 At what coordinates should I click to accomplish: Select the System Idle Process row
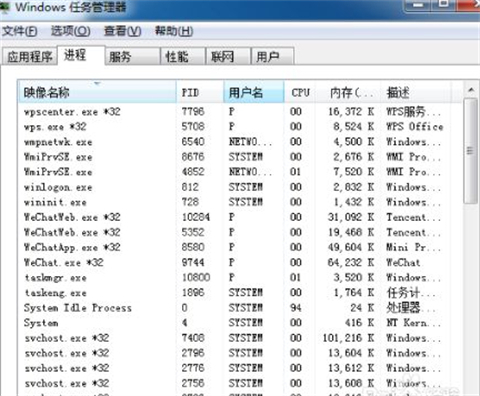click(x=240, y=308)
